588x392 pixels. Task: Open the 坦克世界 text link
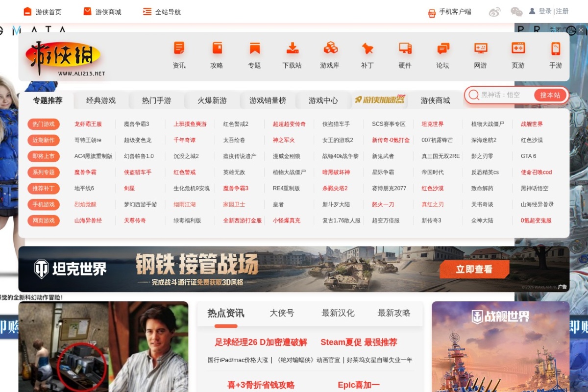point(433,124)
